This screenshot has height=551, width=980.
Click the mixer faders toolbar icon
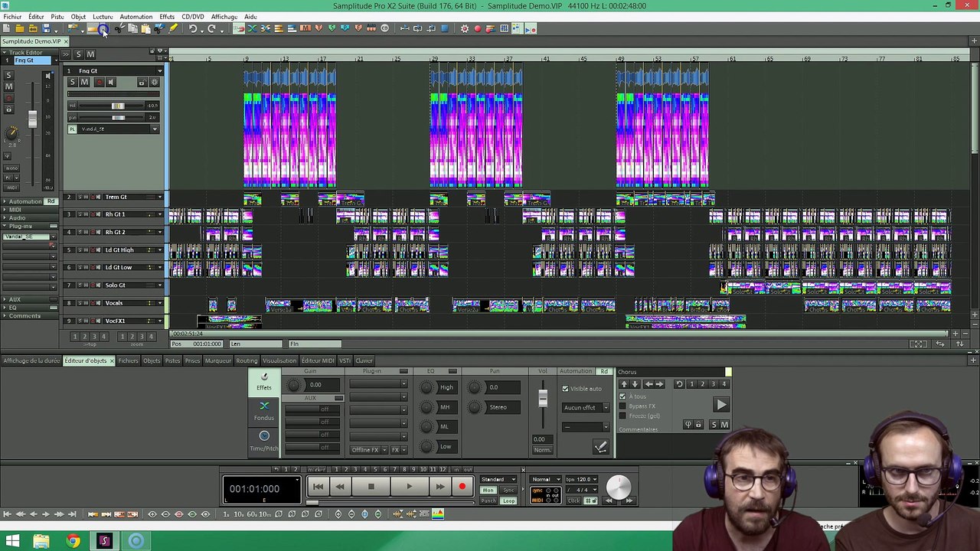505,29
